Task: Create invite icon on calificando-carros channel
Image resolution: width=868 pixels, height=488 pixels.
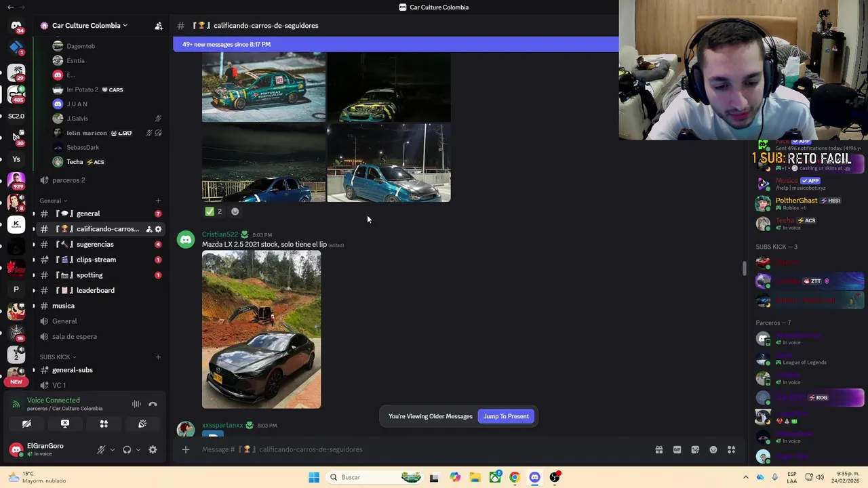Action: pyautogui.click(x=149, y=229)
